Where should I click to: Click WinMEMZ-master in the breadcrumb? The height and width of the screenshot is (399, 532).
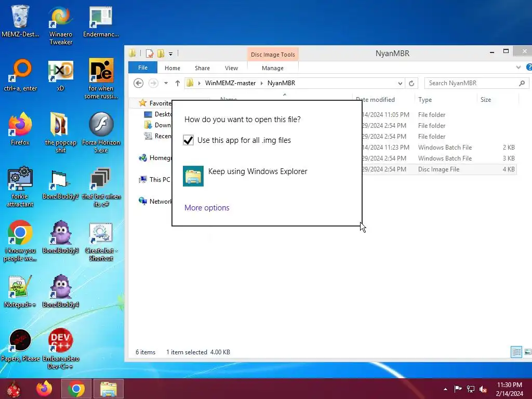[230, 83]
